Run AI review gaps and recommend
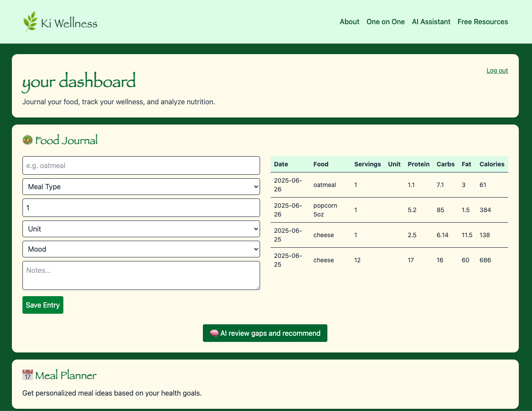 coord(265,333)
